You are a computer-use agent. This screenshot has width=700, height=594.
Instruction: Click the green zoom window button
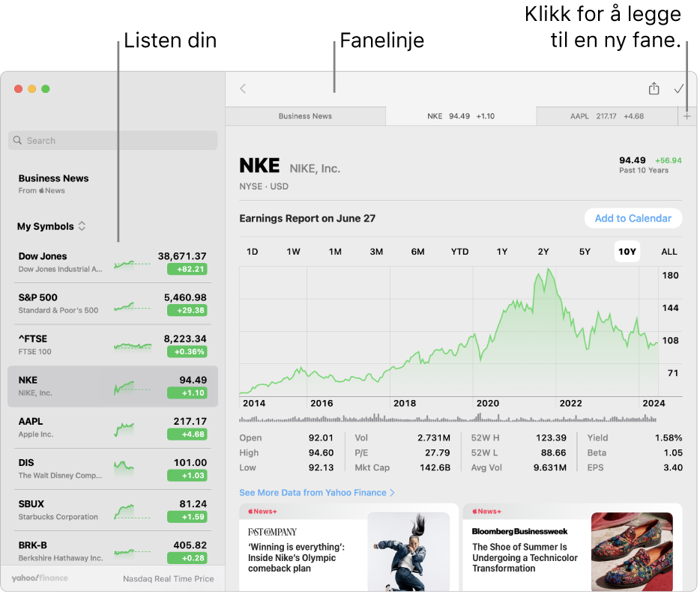tap(46, 89)
